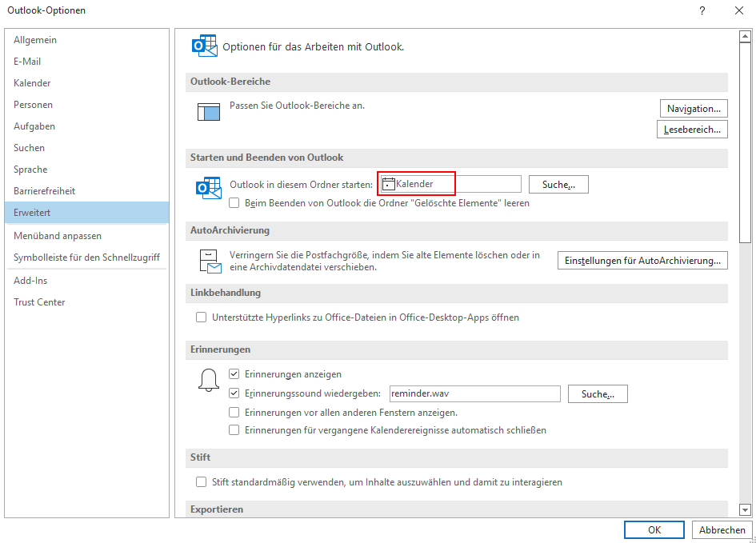Open Menüband anpassen
The width and height of the screenshot is (756, 543).
(86, 236)
